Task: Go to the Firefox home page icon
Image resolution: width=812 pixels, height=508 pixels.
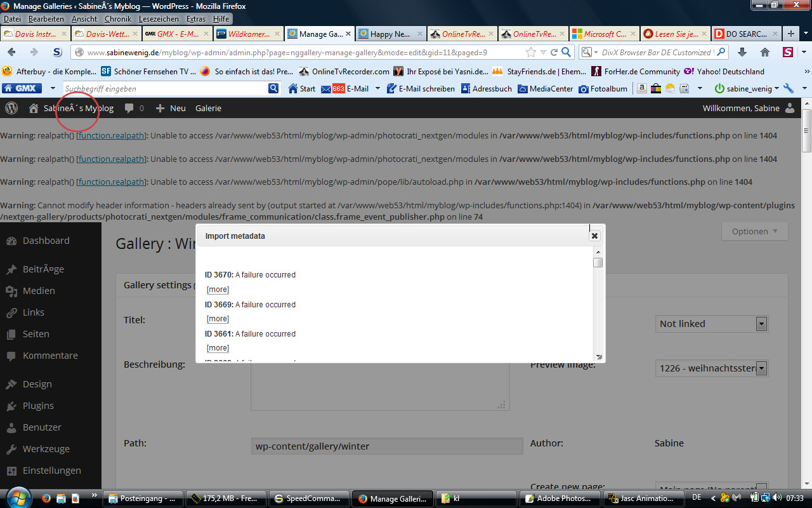Action: click(765, 52)
